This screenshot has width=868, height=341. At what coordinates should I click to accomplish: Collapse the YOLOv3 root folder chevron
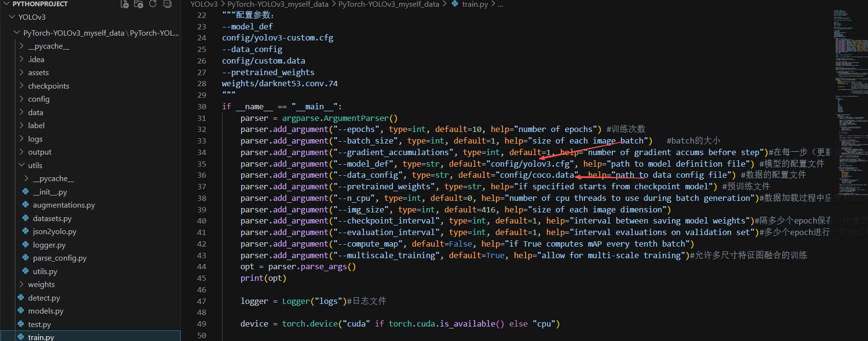pos(12,17)
